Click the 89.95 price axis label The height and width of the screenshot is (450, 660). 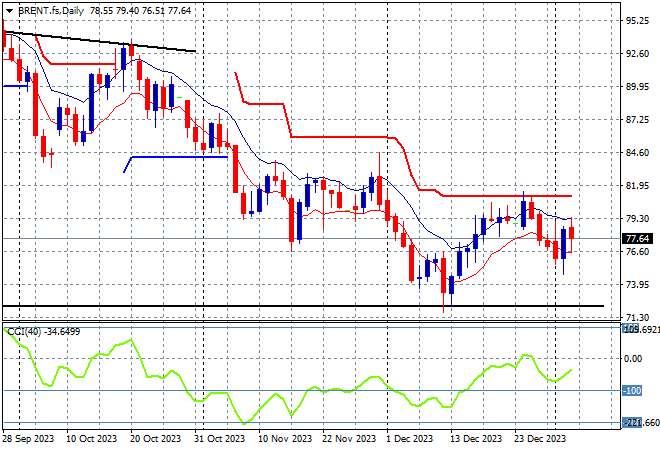pos(637,87)
